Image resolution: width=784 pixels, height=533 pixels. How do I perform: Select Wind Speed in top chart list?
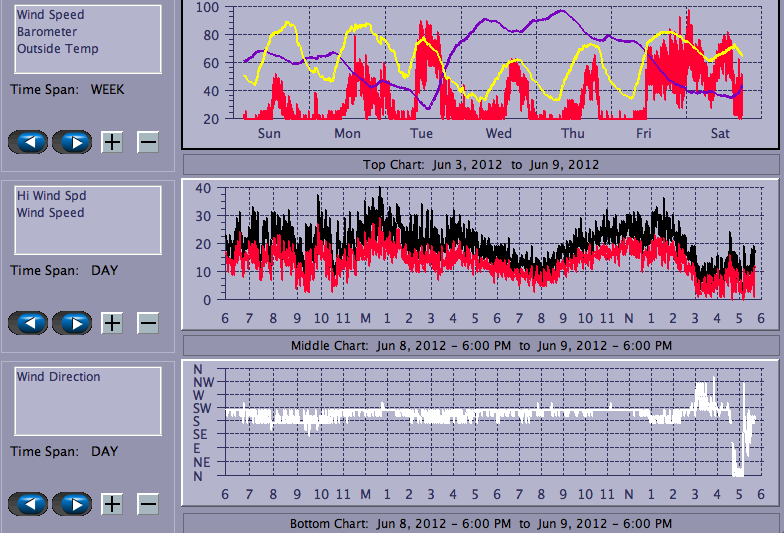(x=50, y=15)
